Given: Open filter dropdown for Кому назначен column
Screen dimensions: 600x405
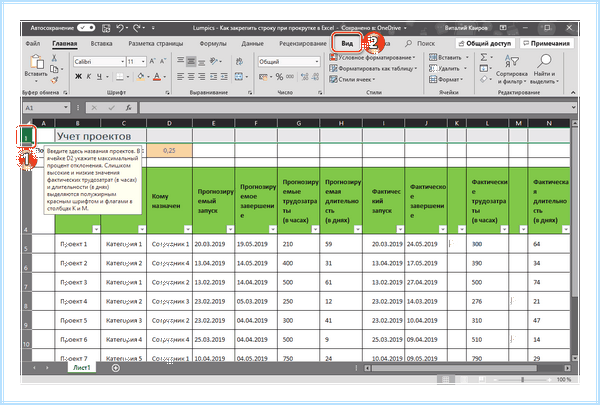Looking at the screenshot, I should [188, 229].
